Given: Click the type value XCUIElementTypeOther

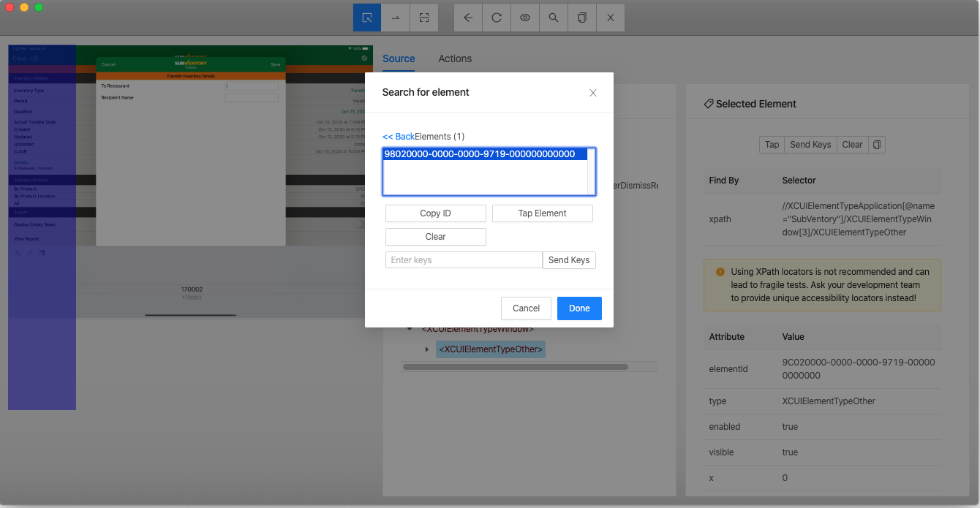Looking at the screenshot, I should [x=829, y=401].
